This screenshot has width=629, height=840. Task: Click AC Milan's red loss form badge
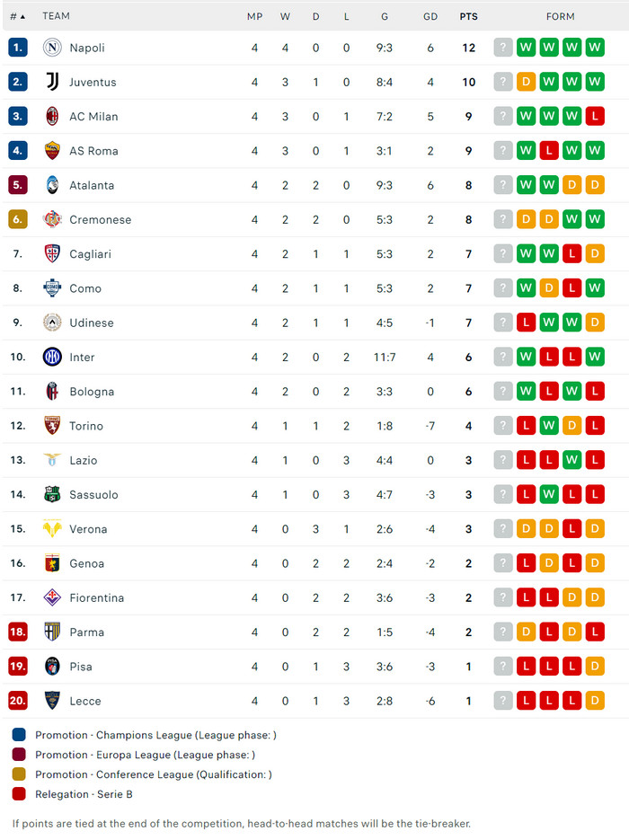(595, 116)
